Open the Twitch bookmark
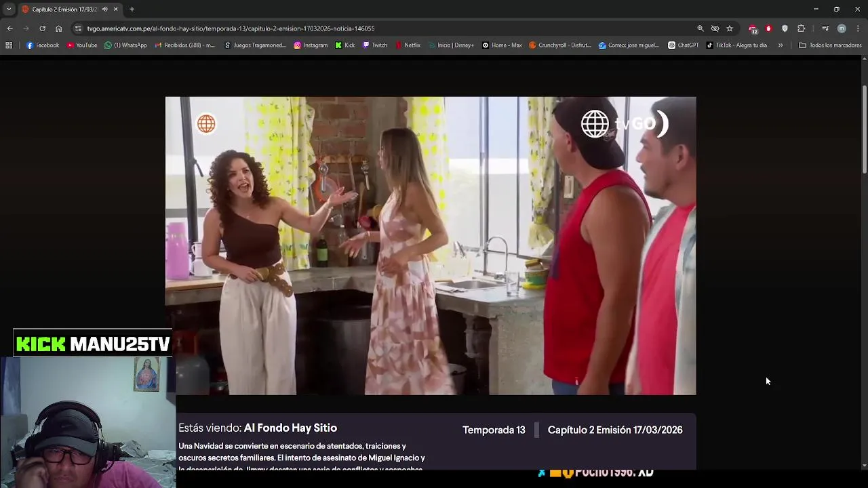Screen dimensions: 868x488 [x=375, y=45]
